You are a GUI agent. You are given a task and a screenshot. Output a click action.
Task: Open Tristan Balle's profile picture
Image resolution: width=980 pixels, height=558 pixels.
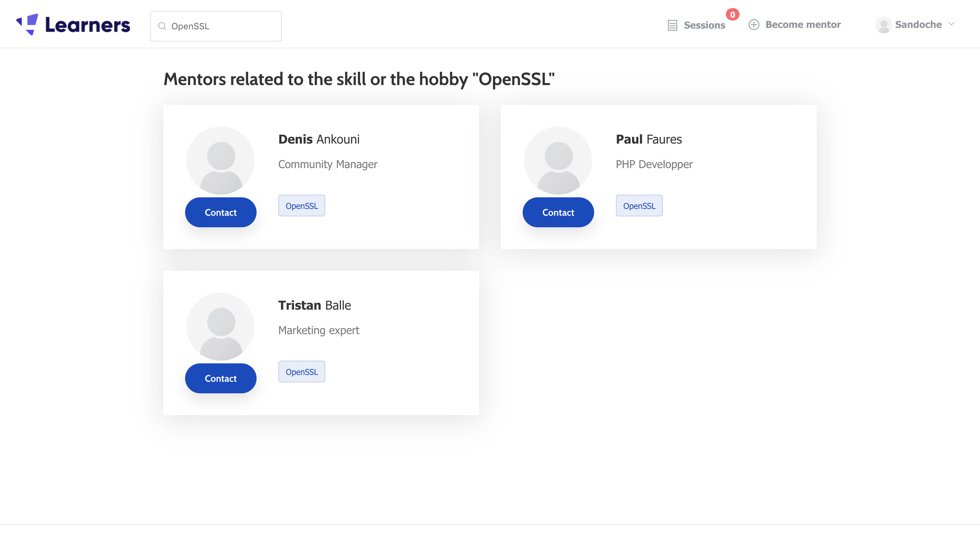pos(221,327)
